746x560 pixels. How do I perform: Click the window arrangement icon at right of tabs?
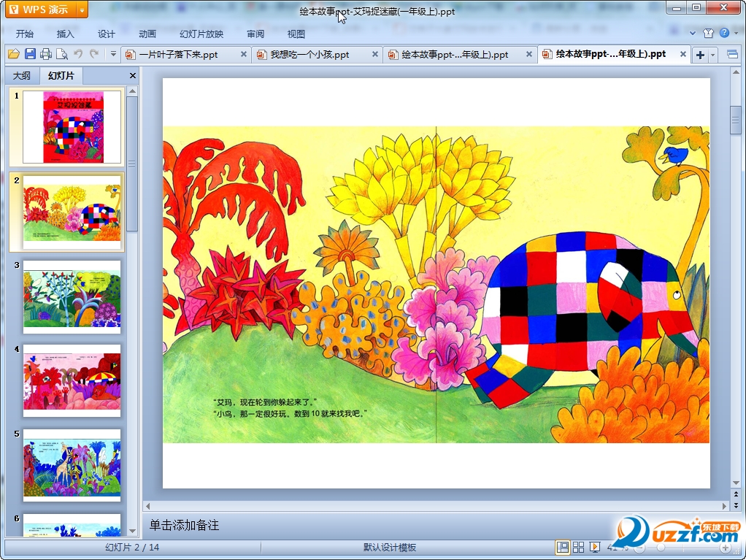733,54
